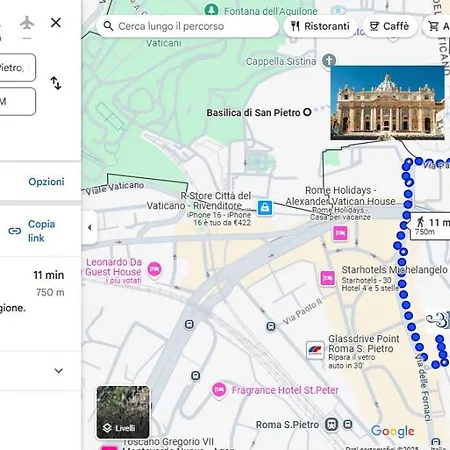
Task: Expand the route details chevron
Action: pos(59,371)
